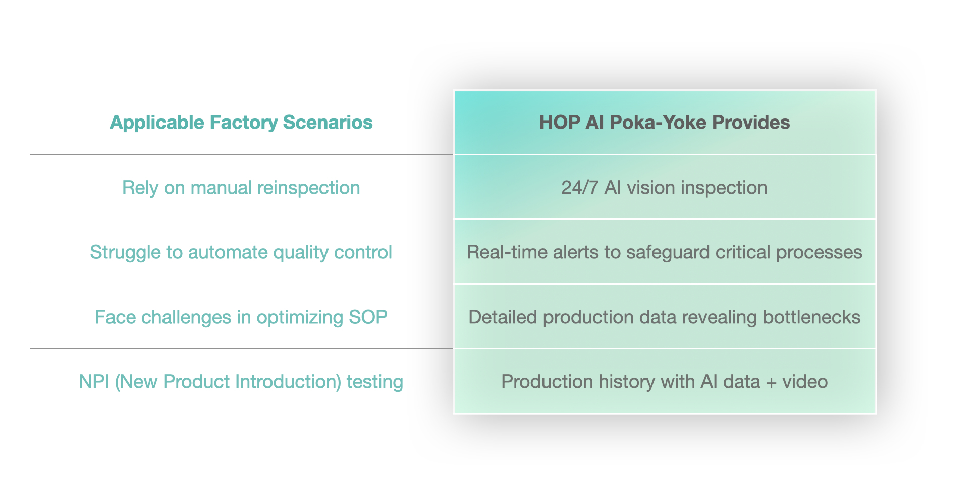Click the HOP AI Poka-Yoke Provides header

665,122
